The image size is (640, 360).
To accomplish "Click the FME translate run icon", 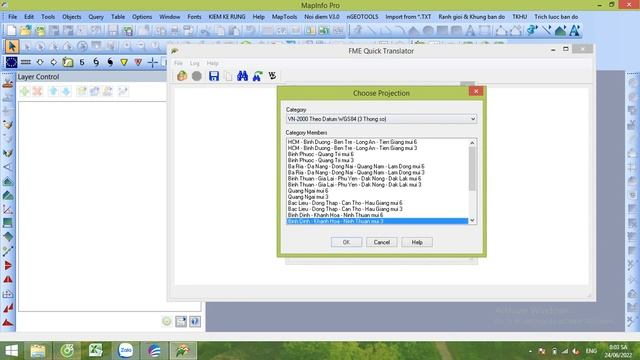I will [x=182, y=76].
